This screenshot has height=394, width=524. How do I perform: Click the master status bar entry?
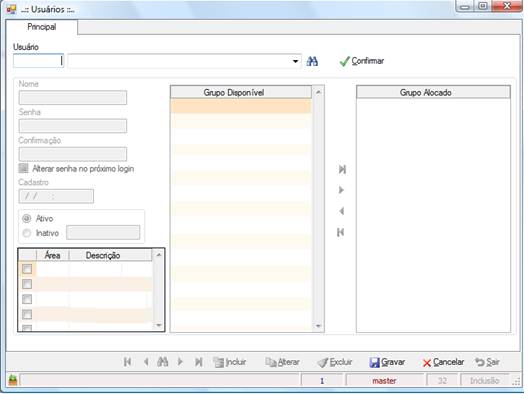[385, 381]
